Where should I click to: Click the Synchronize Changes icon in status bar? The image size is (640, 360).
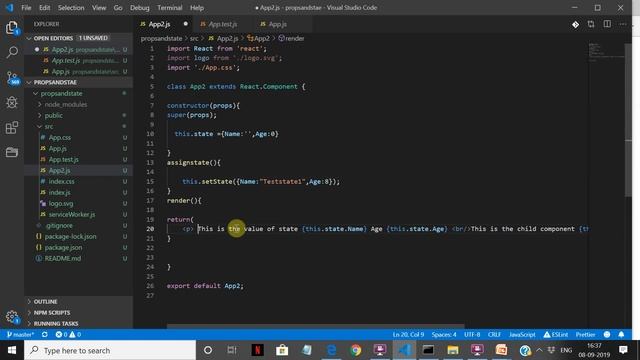[x=44, y=334]
